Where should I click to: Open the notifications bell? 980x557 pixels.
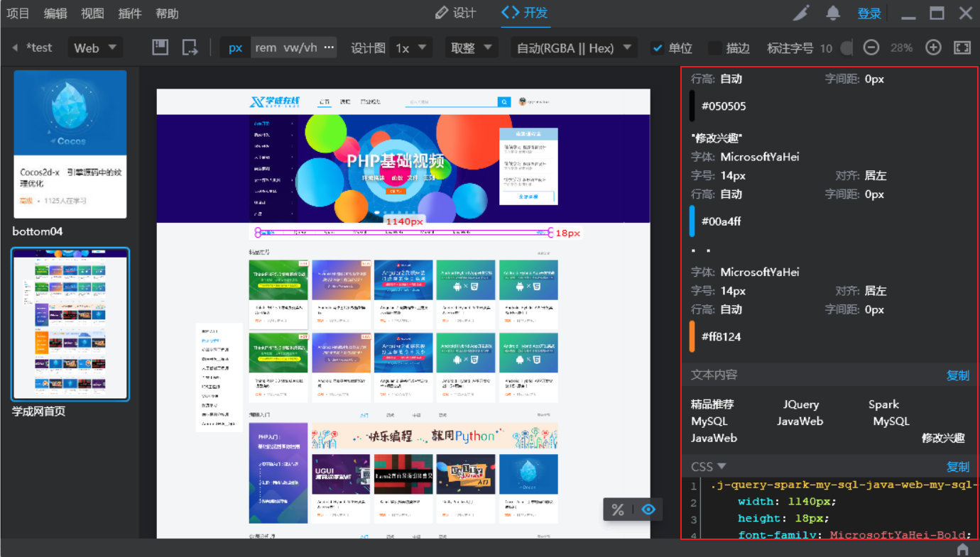[833, 13]
